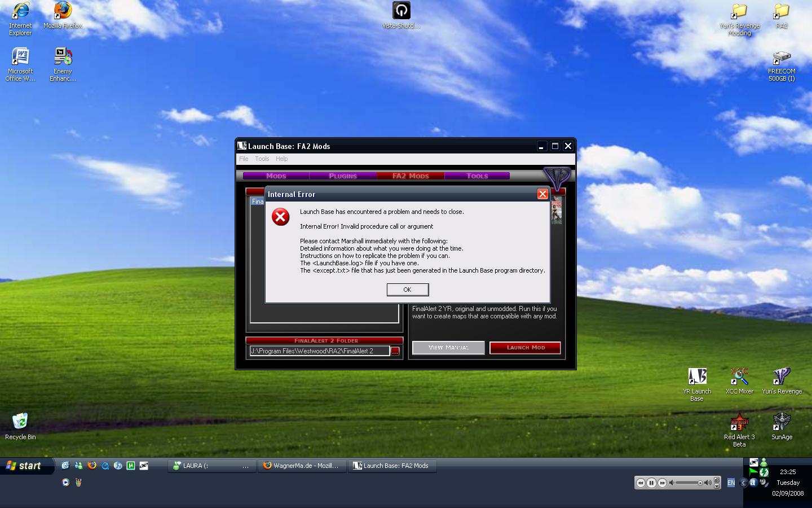Launch Mozilla Firefox from the desktop
The image size is (812, 508).
63,11
